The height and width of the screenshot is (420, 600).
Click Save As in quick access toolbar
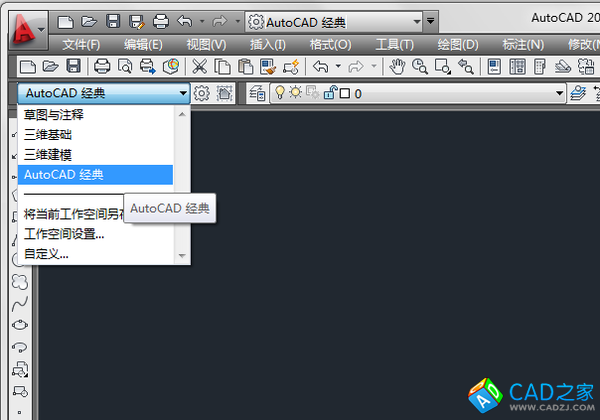point(137,22)
